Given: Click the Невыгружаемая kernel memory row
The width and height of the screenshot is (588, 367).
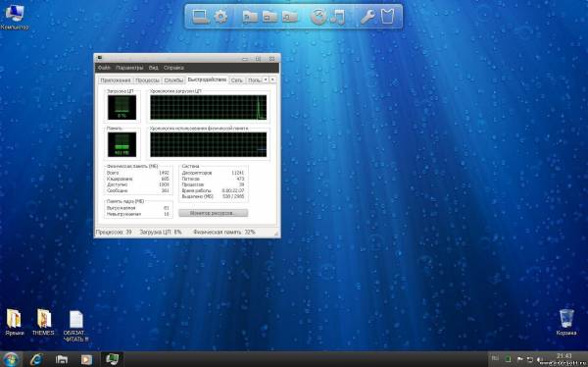Looking at the screenshot, I should pyautogui.click(x=138, y=214).
